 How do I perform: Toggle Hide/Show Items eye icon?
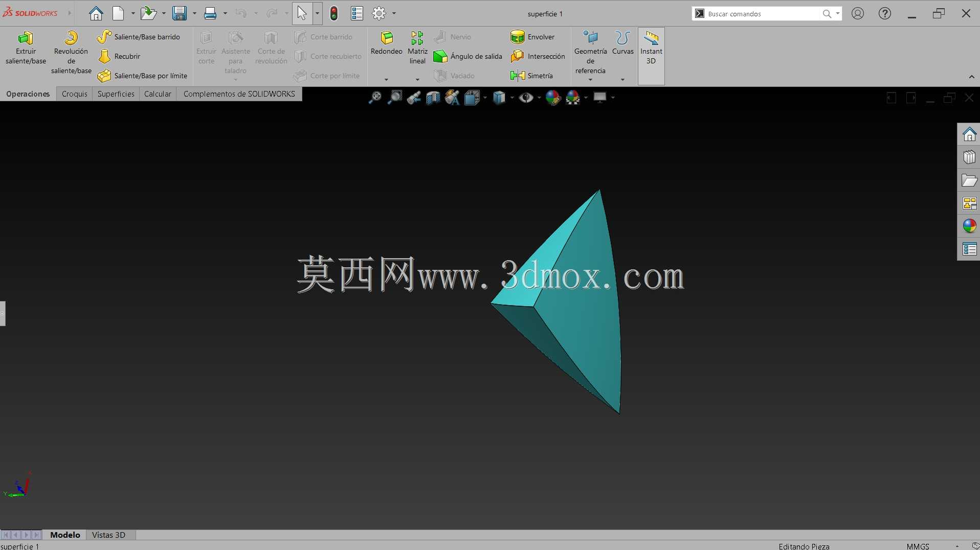(x=526, y=97)
